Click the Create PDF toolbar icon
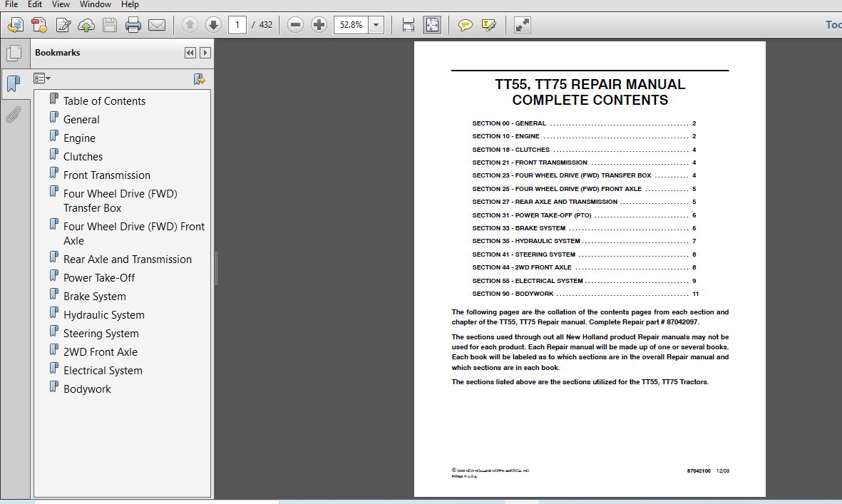This screenshot has width=842, height=504. (x=38, y=25)
